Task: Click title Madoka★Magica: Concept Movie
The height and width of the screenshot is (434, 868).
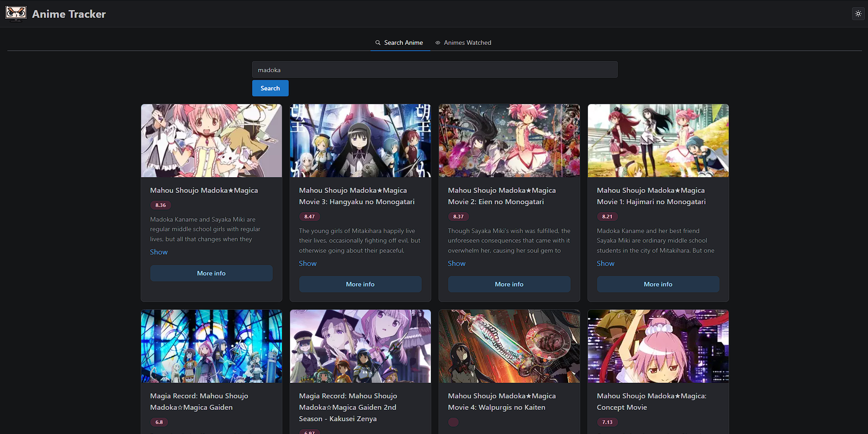Action: coord(651,402)
